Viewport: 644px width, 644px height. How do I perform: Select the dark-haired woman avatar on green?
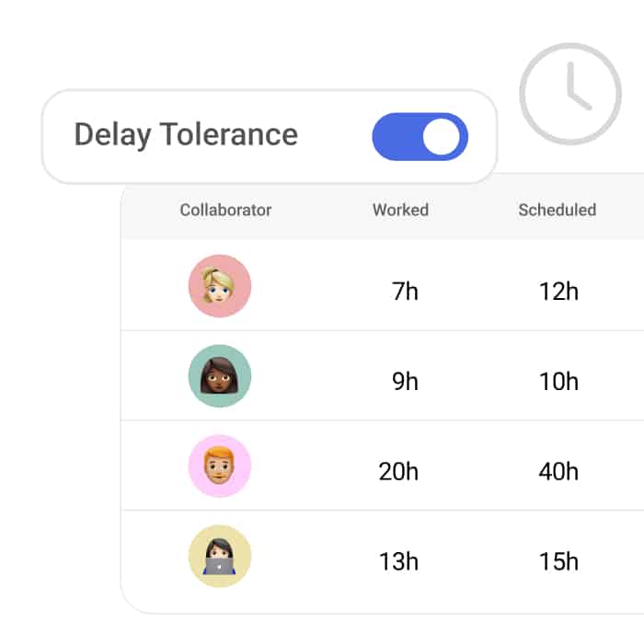pyautogui.click(x=220, y=376)
